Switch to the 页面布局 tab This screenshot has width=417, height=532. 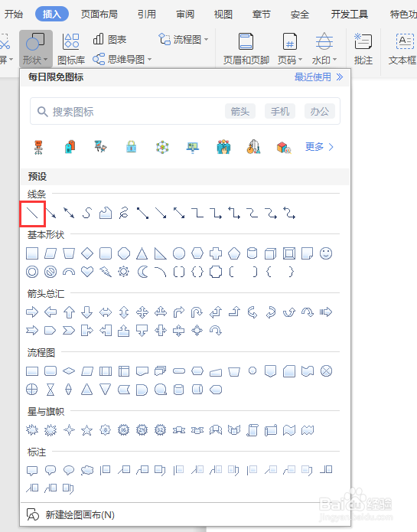[x=99, y=14]
